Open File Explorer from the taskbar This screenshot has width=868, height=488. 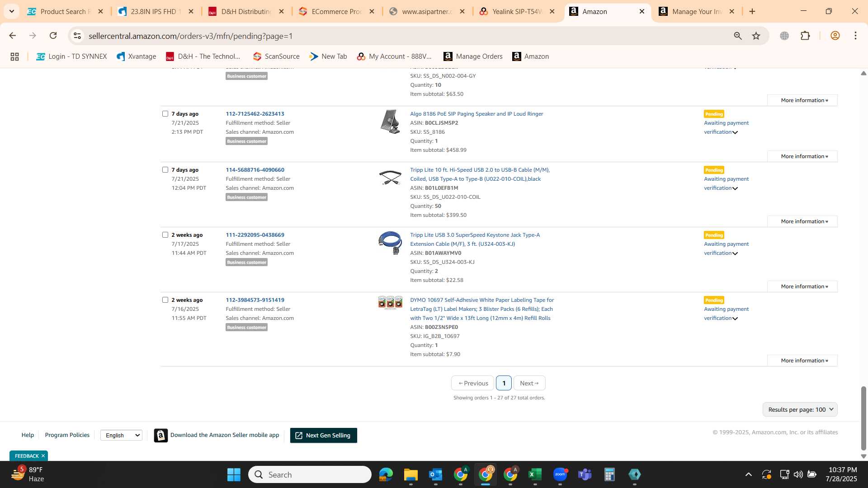point(410,474)
